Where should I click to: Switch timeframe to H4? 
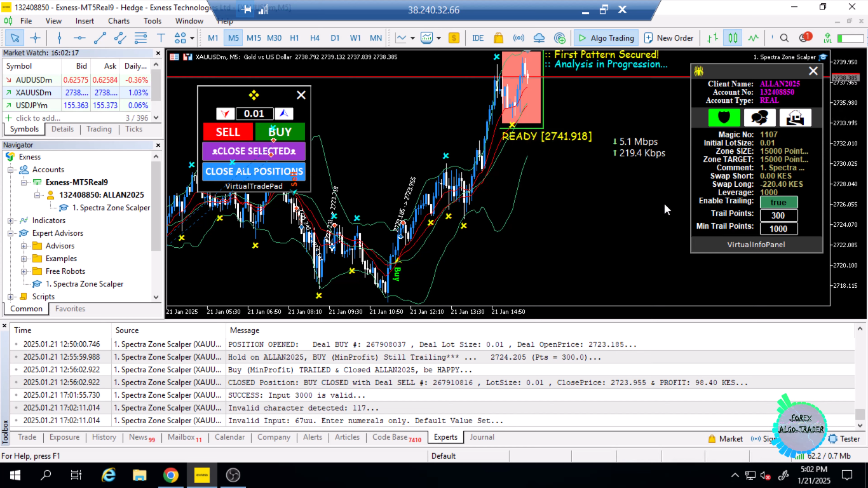315,38
